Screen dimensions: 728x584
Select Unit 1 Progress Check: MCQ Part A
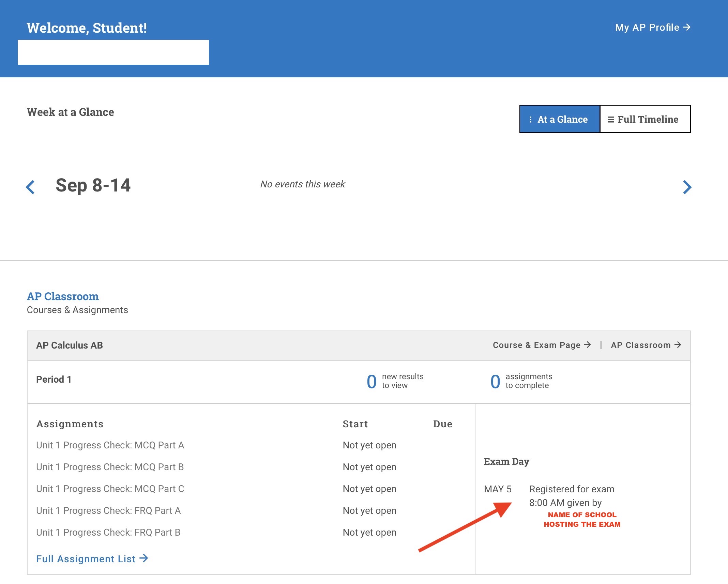point(110,445)
